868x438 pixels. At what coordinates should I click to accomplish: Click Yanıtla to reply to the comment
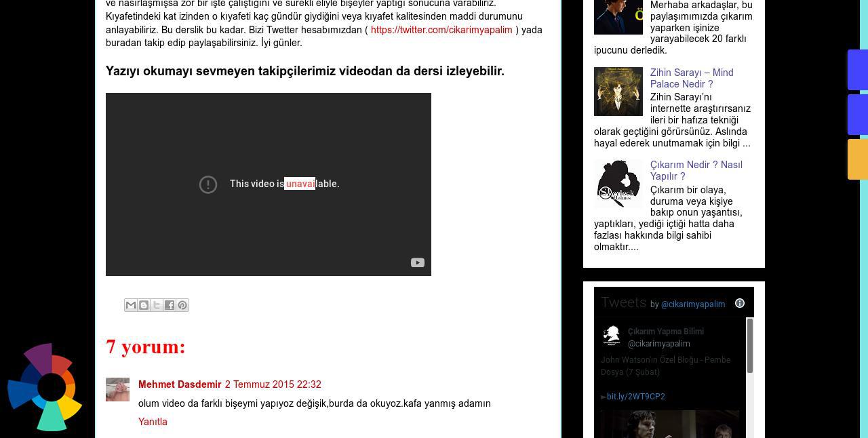pos(153,422)
